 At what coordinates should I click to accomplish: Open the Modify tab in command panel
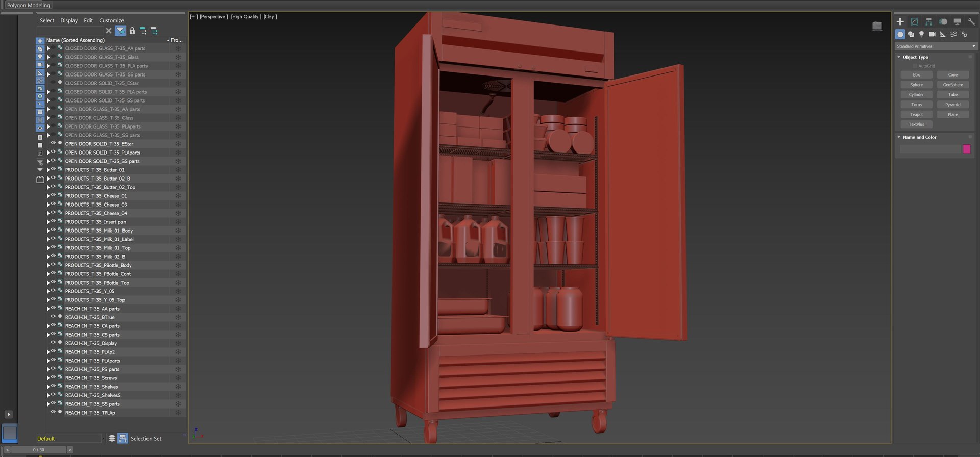(914, 21)
